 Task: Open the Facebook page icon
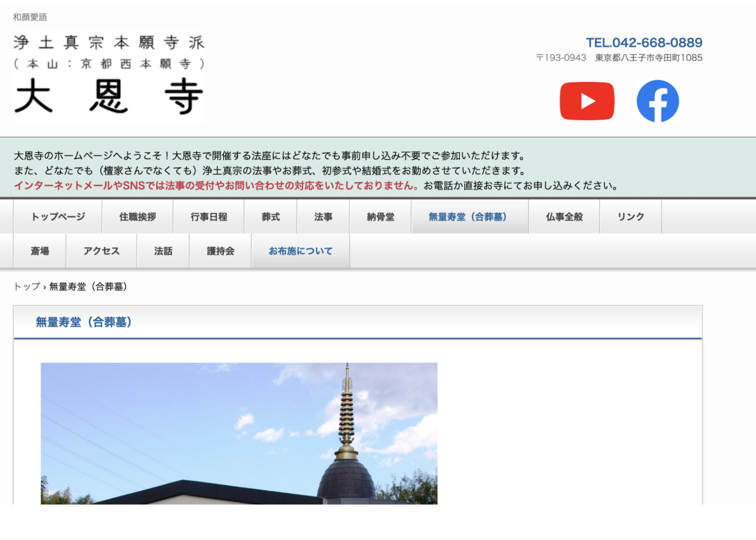(x=658, y=101)
